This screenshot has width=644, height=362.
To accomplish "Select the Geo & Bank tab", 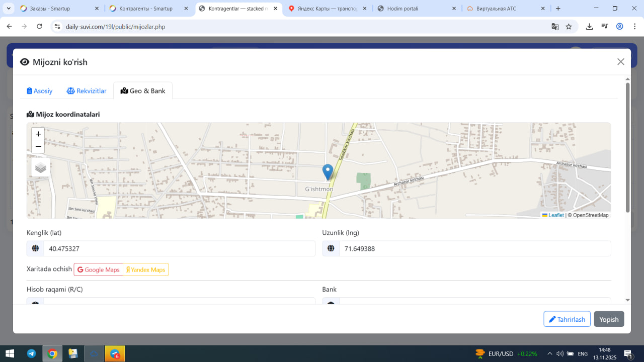I will [143, 91].
